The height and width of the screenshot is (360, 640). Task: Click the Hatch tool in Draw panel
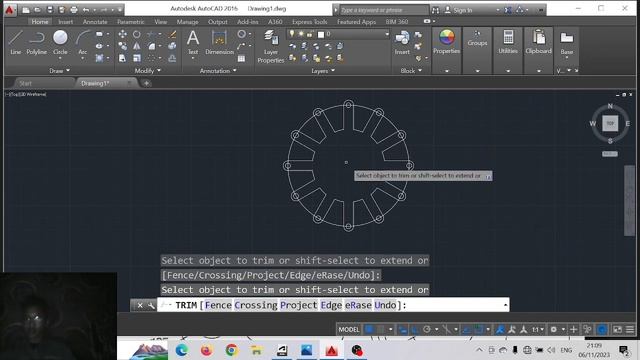pos(99,58)
